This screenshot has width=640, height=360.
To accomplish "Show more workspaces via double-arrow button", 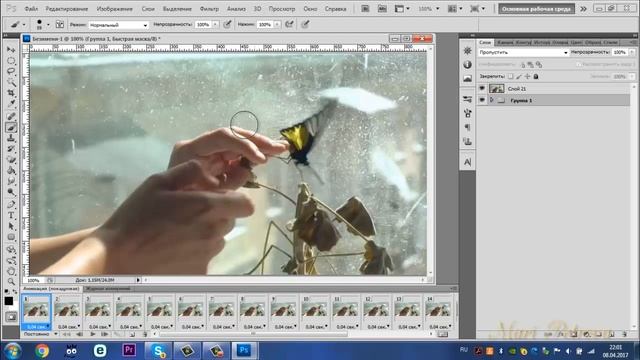I will coord(584,9).
